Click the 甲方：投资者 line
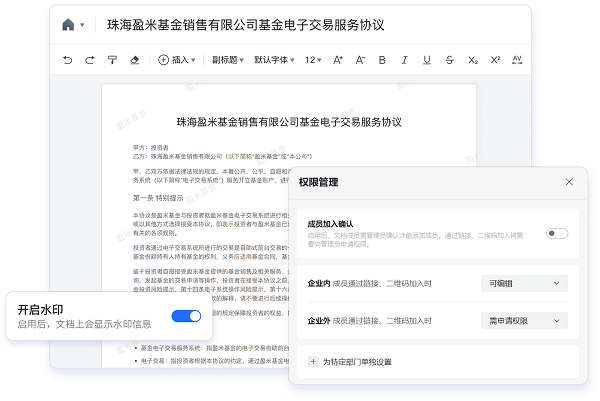 point(151,148)
